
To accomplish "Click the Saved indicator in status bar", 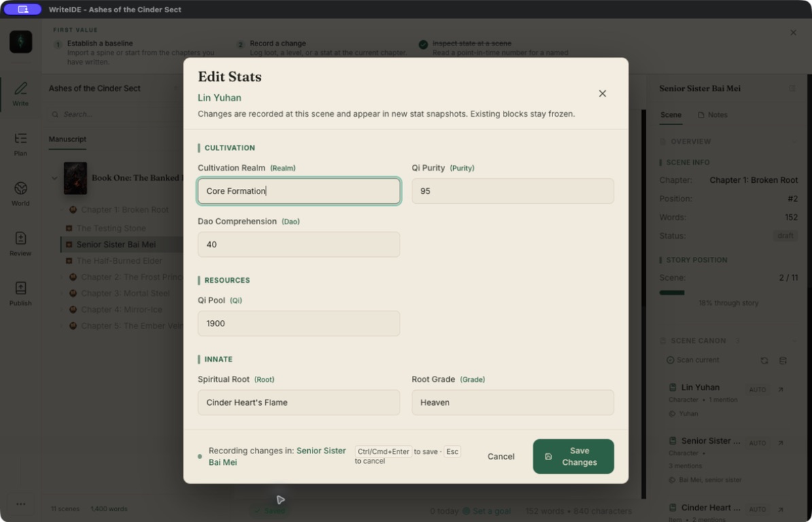I will pos(269,510).
